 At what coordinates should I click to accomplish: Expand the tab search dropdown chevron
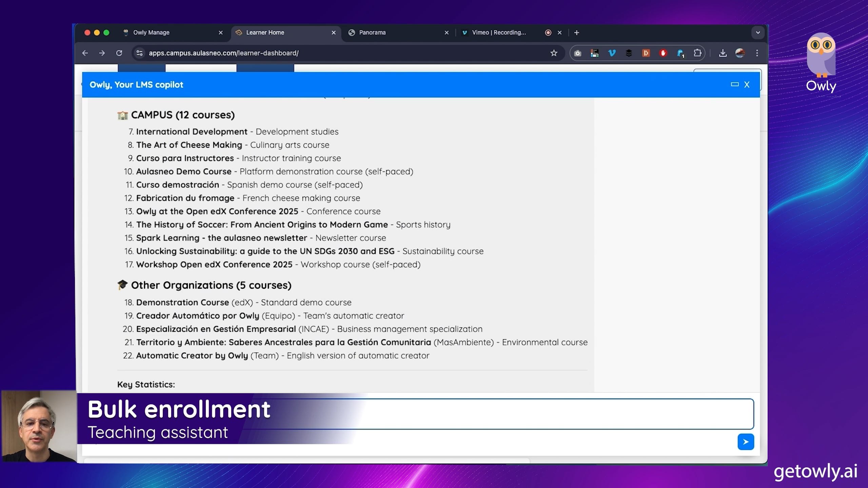pos(757,33)
